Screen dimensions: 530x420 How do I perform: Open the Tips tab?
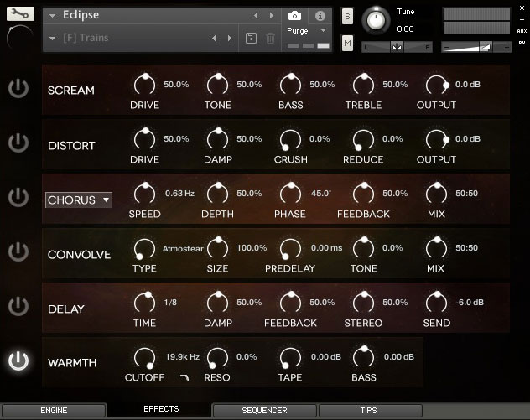(x=368, y=411)
